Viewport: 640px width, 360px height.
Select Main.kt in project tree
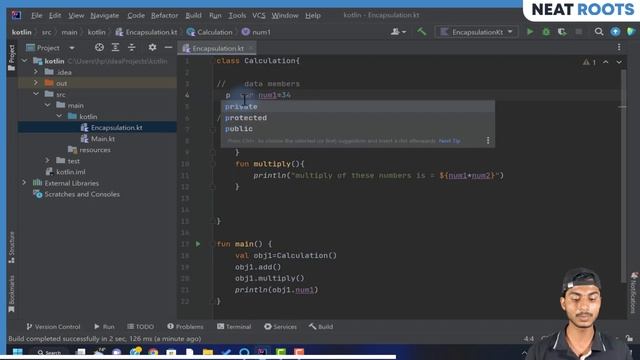pyautogui.click(x=102, y=139)
